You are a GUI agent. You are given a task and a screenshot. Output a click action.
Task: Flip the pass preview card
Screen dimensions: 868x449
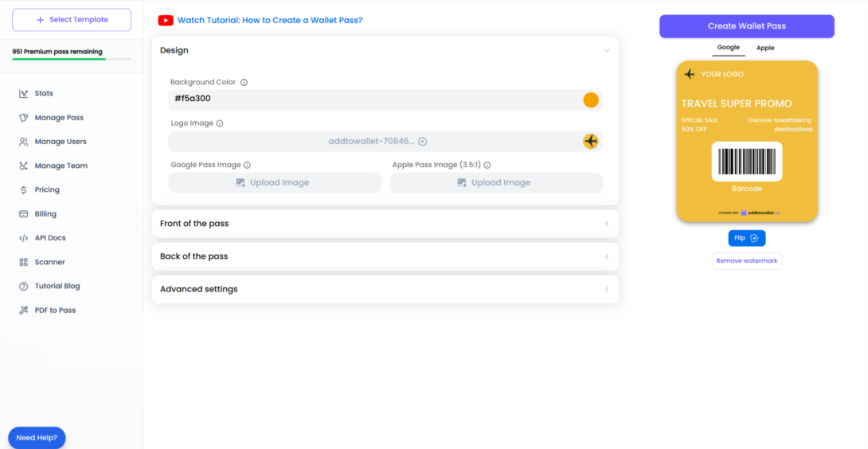(746, 238)
